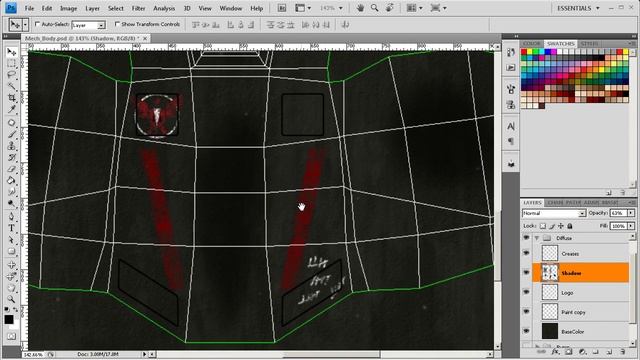Open the Character panel icon
The width and height of the screenshot is (640, 360).
click(x=511, y=126)
